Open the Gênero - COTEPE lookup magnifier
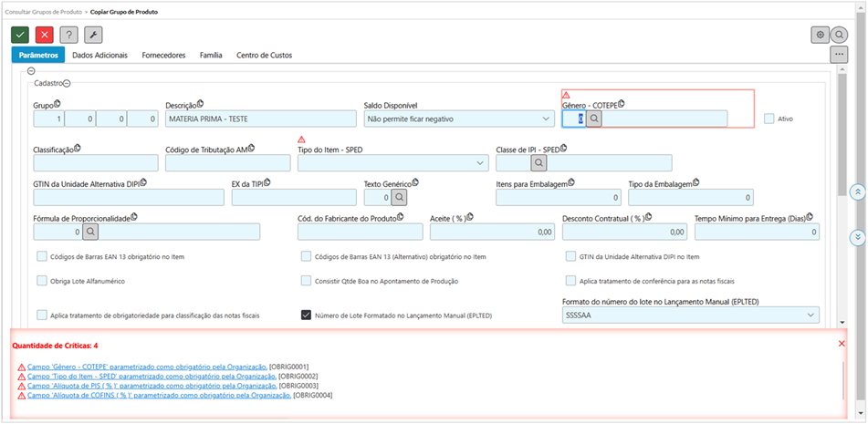 [593, 119]
